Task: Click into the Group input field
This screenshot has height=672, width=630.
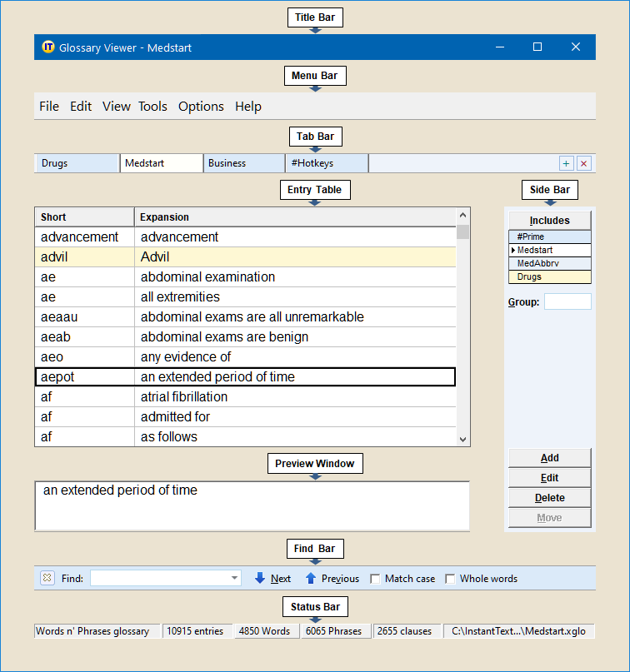Action: pos(567,301)
